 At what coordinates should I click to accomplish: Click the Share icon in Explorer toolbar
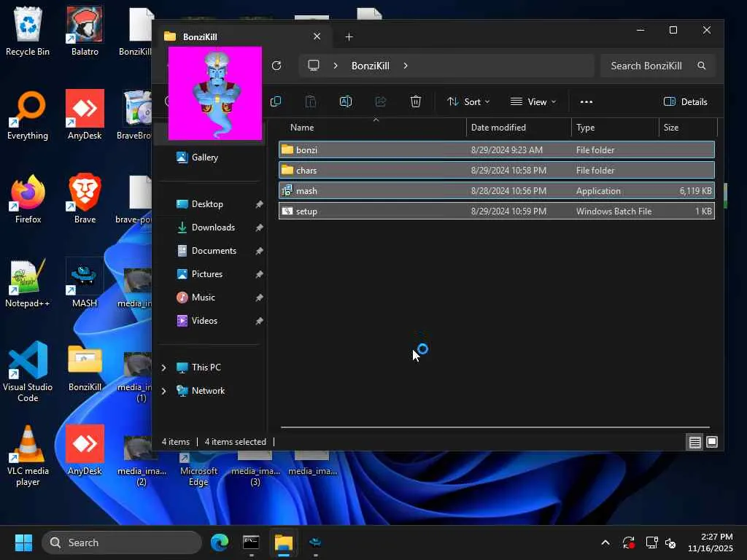pyautogui.click(x=381, y=101)
